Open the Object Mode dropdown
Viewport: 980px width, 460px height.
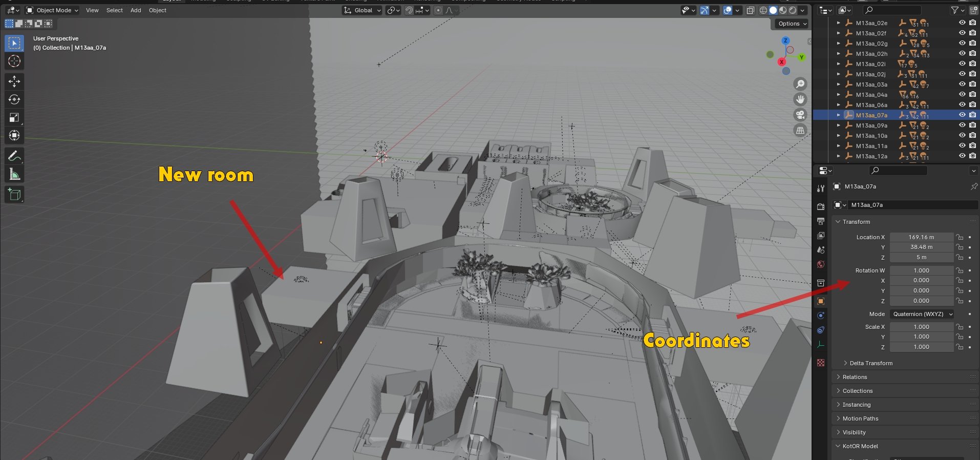point(52,10)
